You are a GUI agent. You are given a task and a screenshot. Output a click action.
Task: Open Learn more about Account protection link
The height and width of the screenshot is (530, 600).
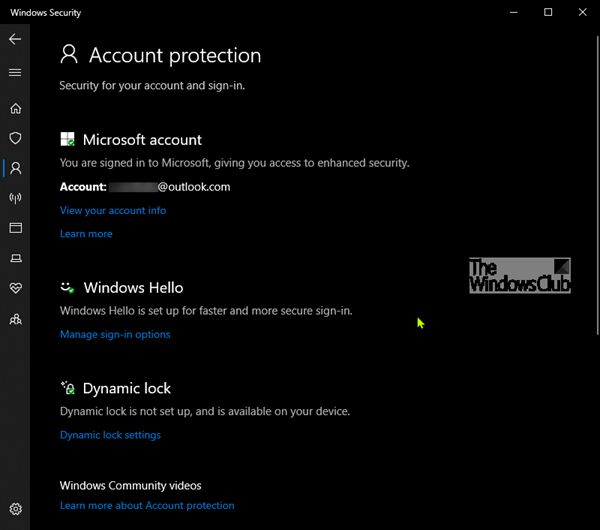147,506
